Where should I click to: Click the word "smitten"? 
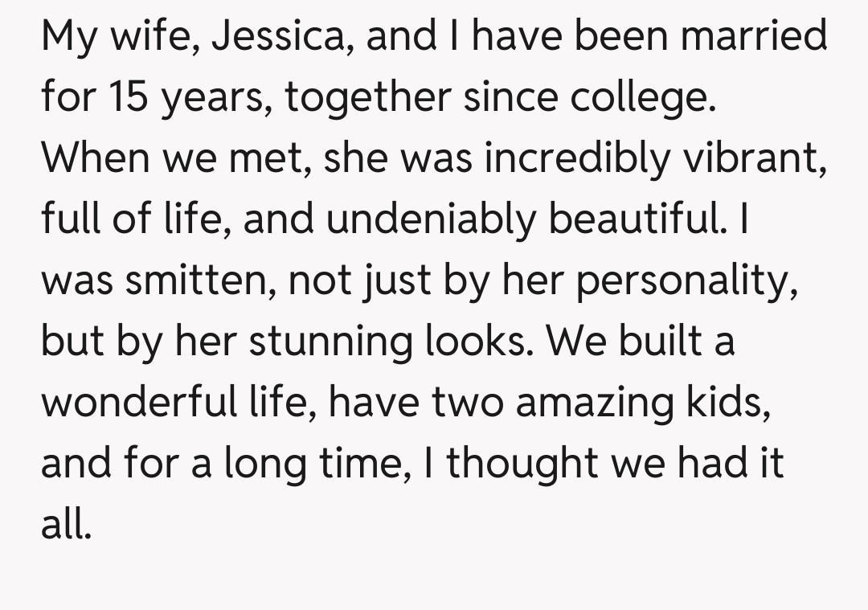[197, 282]
